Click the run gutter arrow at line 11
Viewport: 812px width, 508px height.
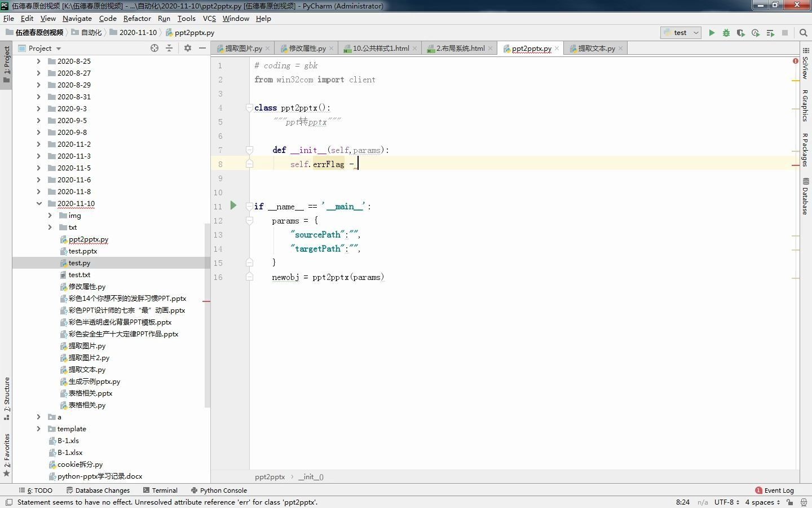(233, 205)
